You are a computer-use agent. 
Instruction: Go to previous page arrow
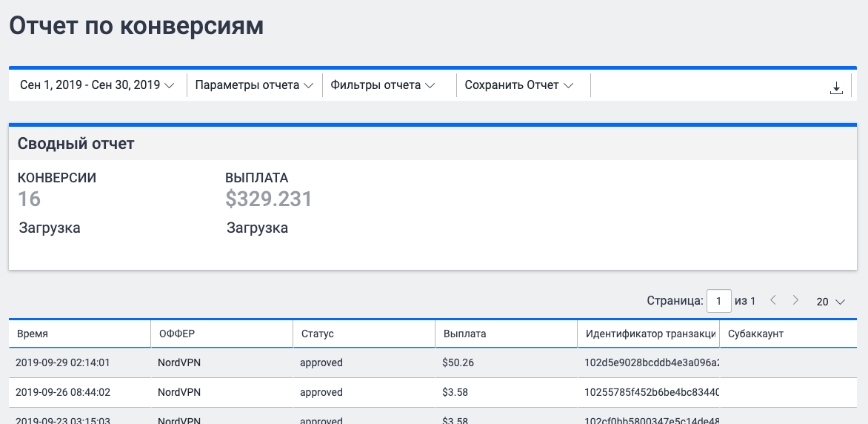pyautogui.click(x=773, y=300)
